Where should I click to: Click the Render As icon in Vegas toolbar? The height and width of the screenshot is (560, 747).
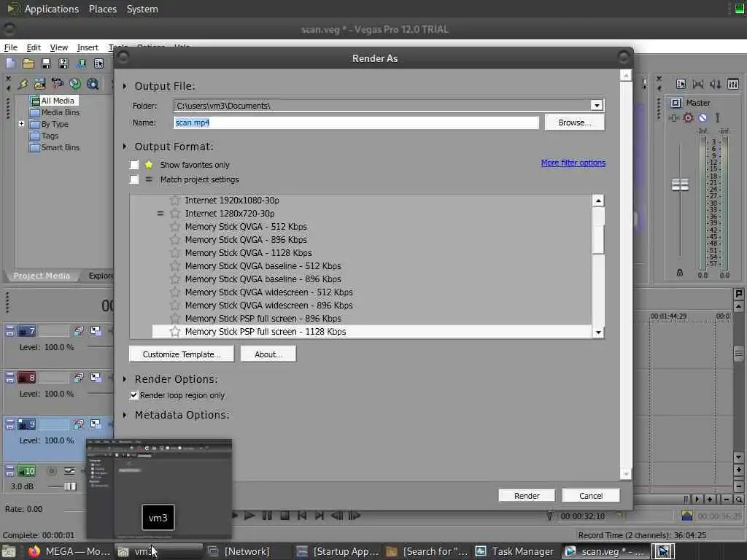click(82, 63)
